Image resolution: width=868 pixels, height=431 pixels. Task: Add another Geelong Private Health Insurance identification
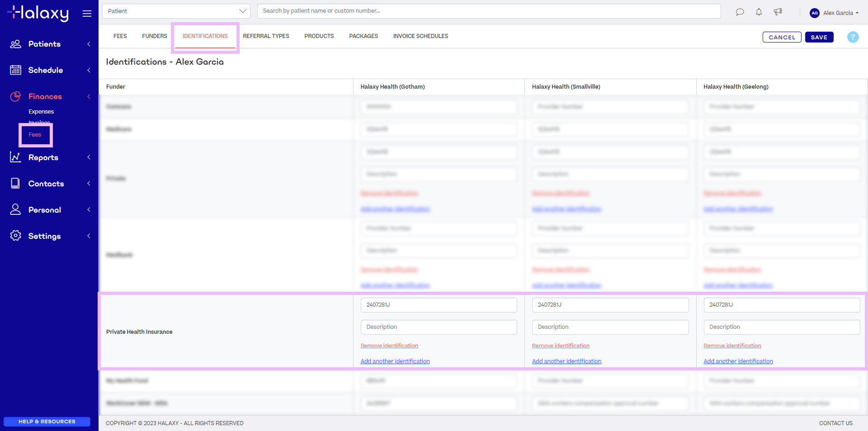(x=738, y=361)
